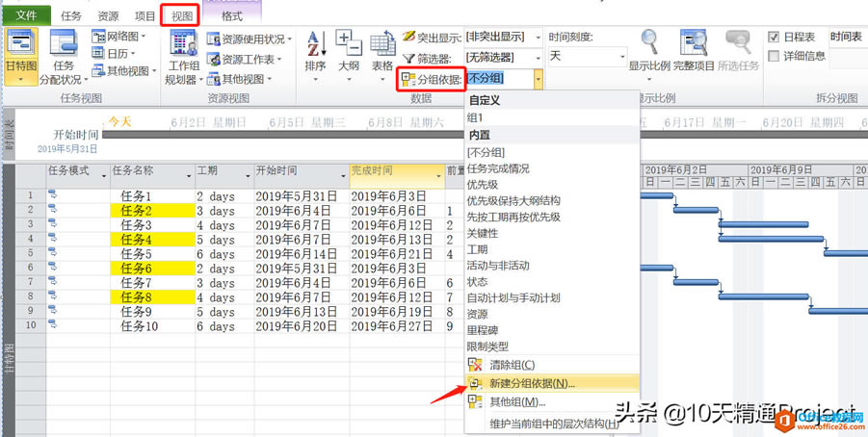This screenshot has width=868, height=437.
Task: Click the Tables (表格) icon
Action: tap(381, 43)
